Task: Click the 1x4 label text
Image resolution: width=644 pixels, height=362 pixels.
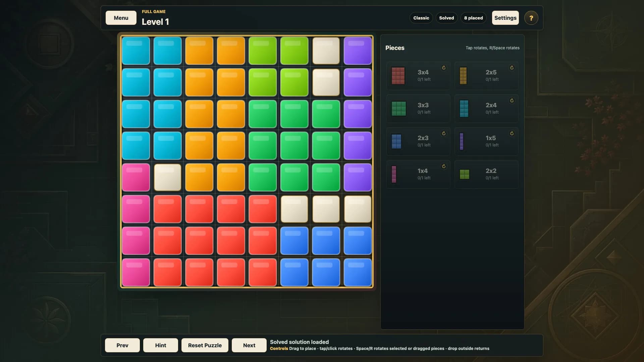Action: pyautogui.click(x=423, y=171)
